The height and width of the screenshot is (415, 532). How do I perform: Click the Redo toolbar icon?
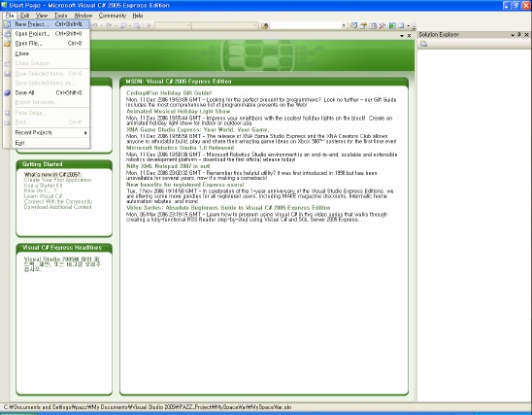[109, 25]
